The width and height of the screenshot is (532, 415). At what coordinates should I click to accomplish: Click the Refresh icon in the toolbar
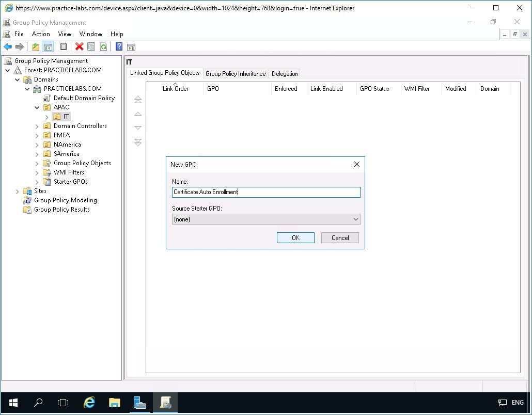tap(104, 46)
